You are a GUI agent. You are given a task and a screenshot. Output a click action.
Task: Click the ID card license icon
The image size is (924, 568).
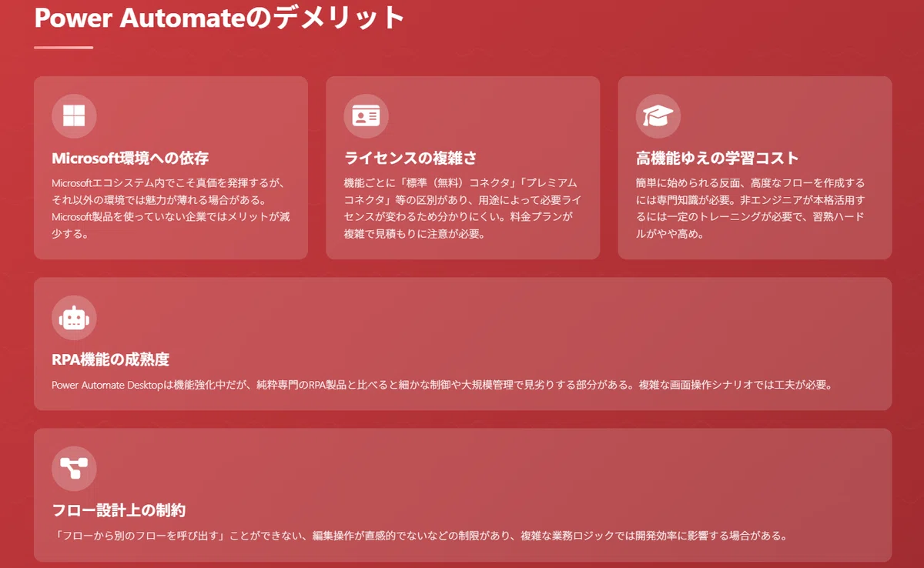(366, 116)
